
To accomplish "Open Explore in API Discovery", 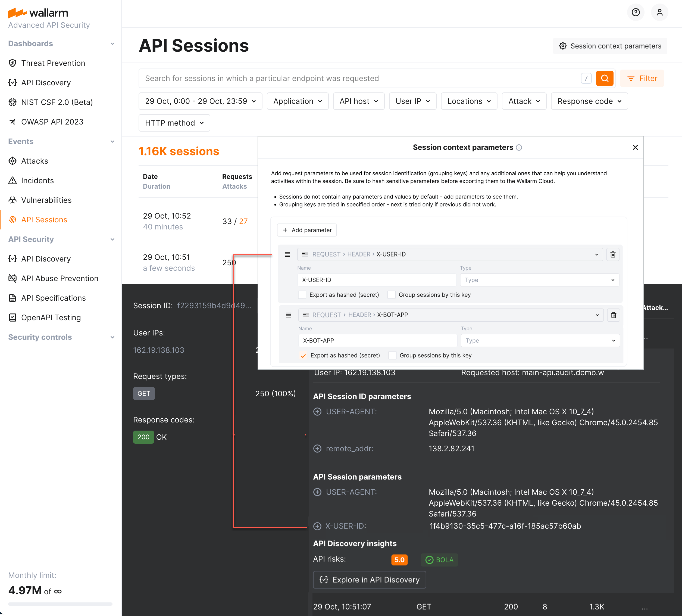I will pos(369,580).
